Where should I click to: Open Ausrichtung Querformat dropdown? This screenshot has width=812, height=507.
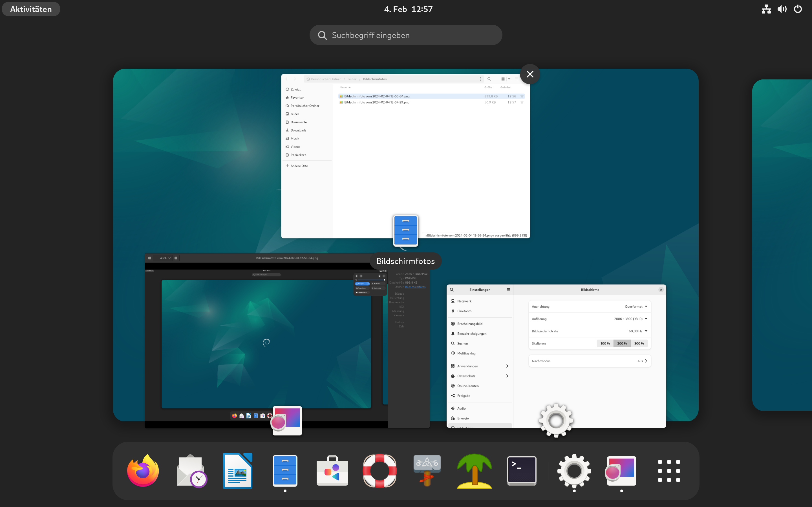click(636, 306)
